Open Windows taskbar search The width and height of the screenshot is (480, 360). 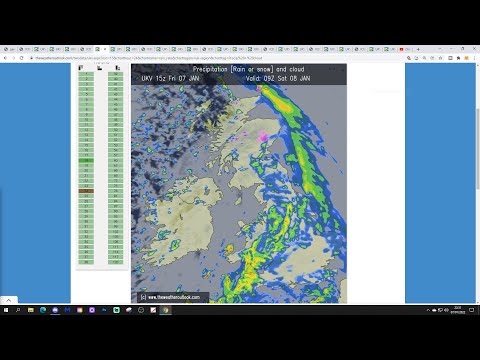[x=18, y=310]
